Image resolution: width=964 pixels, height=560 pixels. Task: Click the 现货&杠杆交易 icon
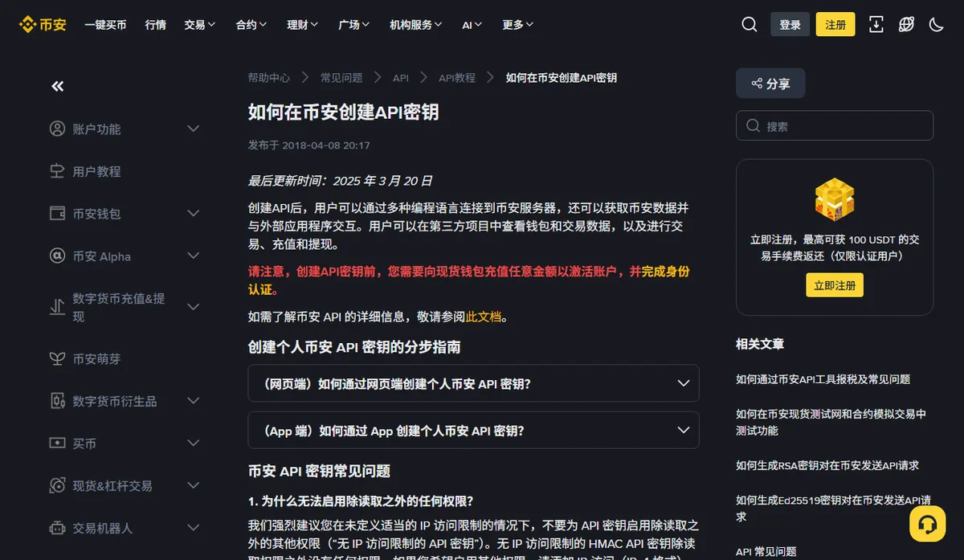coord(57,485)
